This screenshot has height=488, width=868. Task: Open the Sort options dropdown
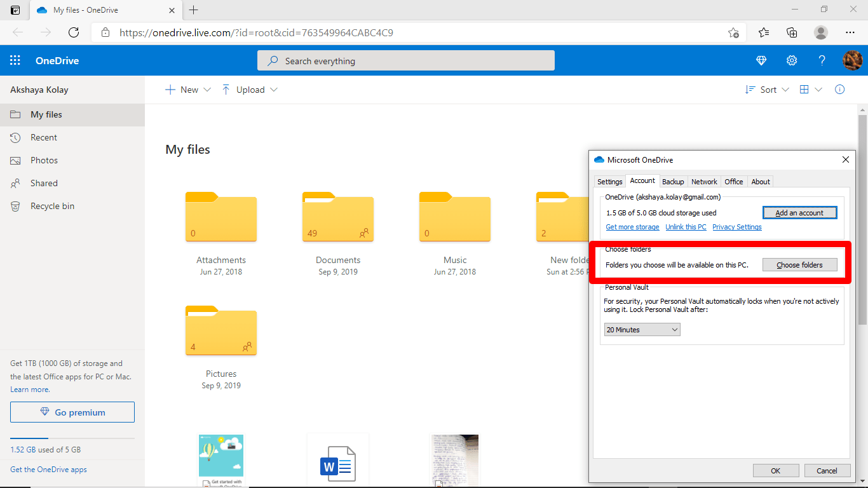tap(767, 90)
